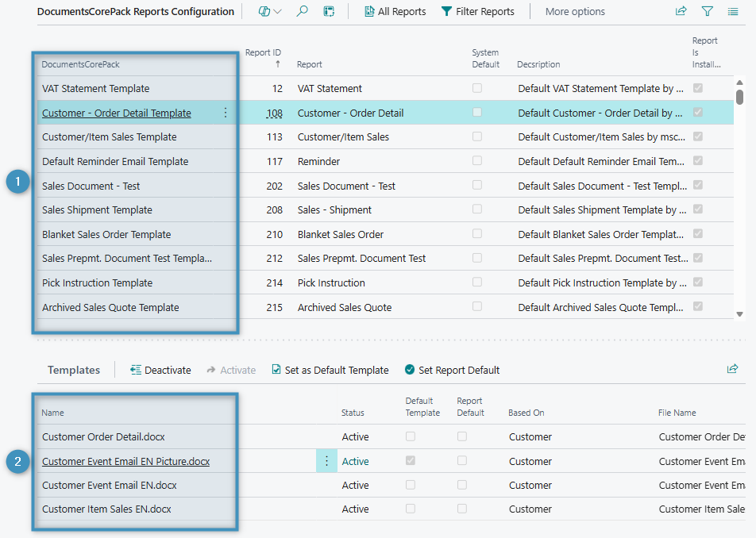Toggle System Default checkbox for Blanket Sales Order
This screenshot has width=756, height=538.
476,233
